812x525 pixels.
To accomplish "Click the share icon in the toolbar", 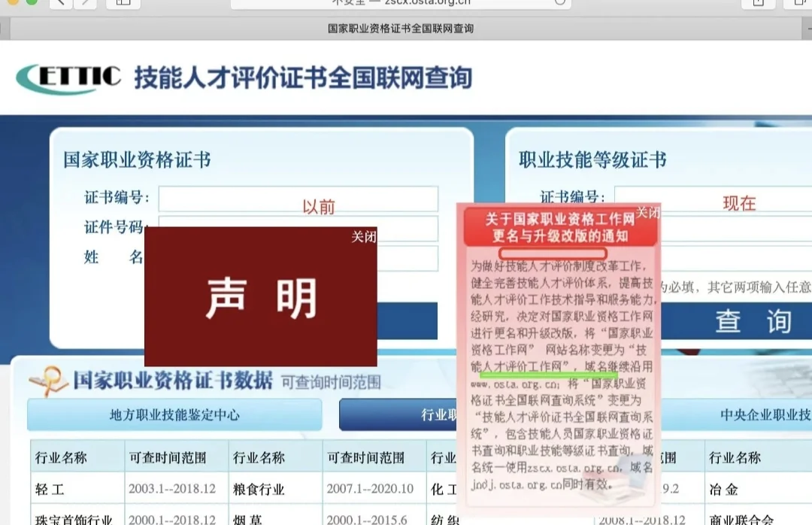I will (x=758, y=4).
